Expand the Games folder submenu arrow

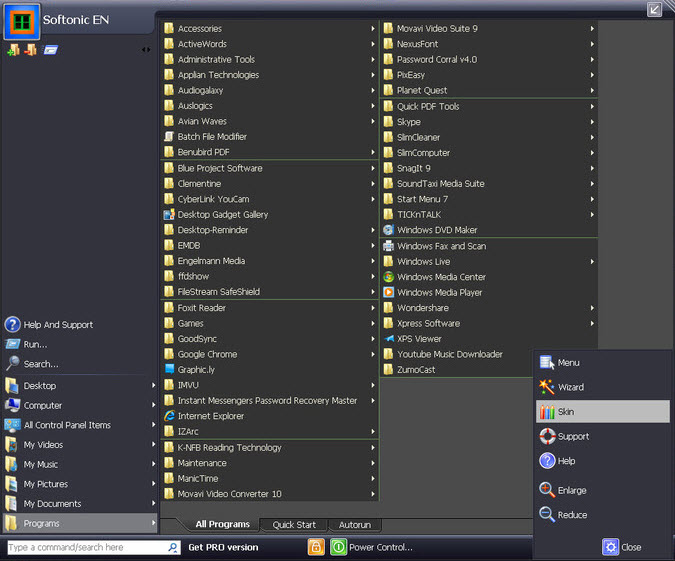(x=373, y=323)
